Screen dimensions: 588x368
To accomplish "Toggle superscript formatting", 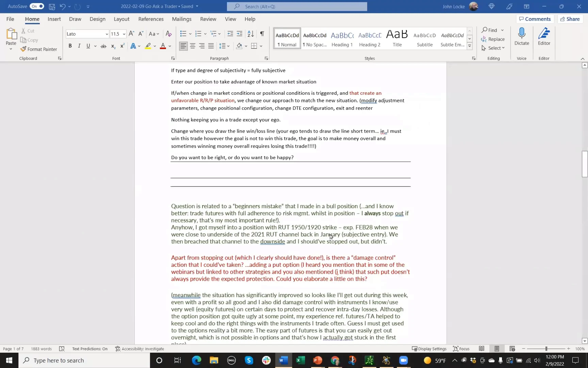I will (x=122, y=46).
